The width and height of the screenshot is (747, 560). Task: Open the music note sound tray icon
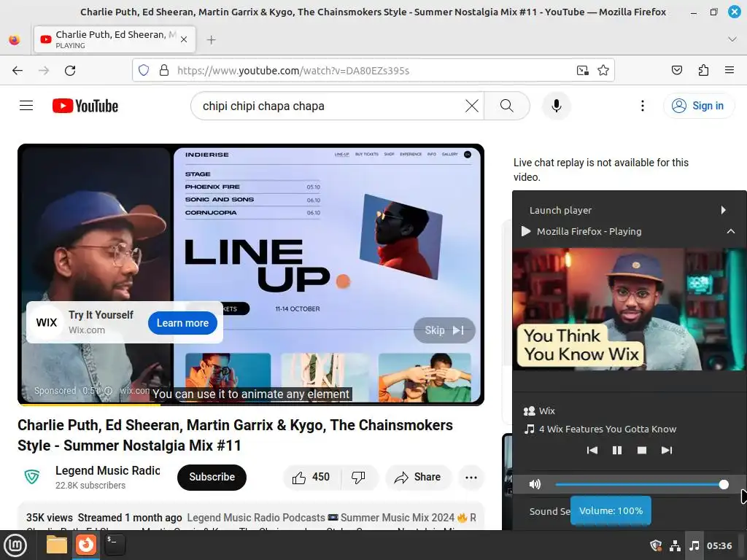coord(694,545)
